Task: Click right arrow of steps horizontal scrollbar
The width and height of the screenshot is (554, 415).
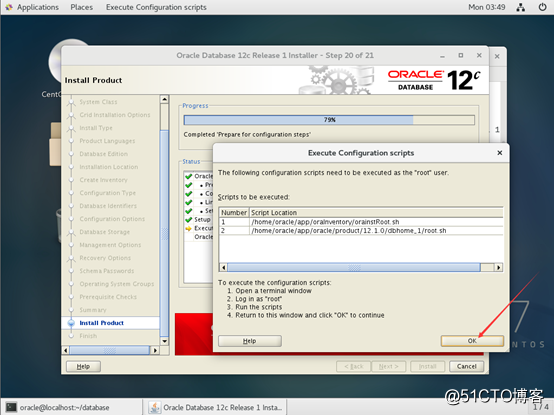Action: point(154,350)
